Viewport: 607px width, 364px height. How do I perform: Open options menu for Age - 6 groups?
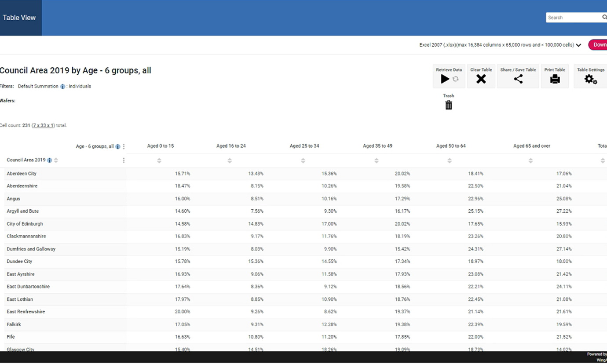click(x=124, y=147)
